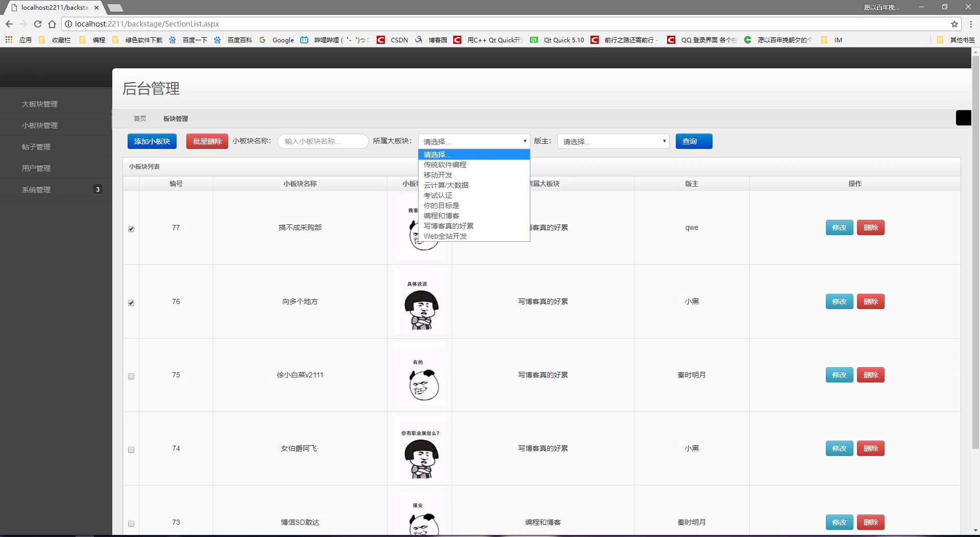Open the 其他书签 folder
Viewport: 980px width, 537px height.
click(x=955, y=40)
